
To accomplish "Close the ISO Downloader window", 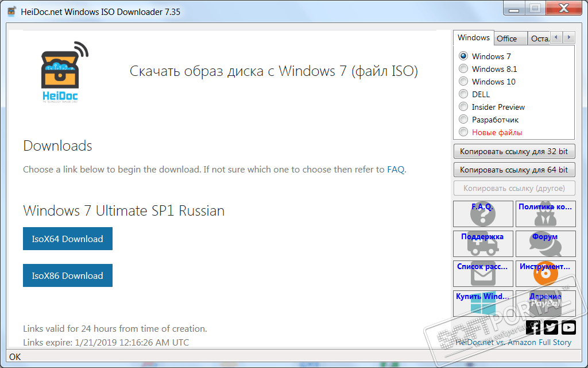I will [x=564, y=9].
